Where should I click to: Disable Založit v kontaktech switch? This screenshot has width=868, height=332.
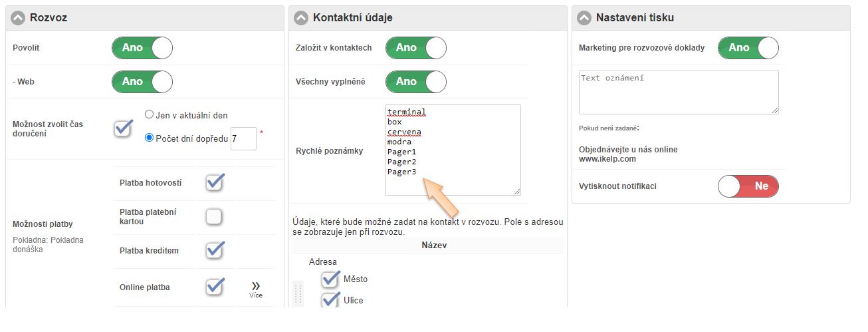click(415, 48)
